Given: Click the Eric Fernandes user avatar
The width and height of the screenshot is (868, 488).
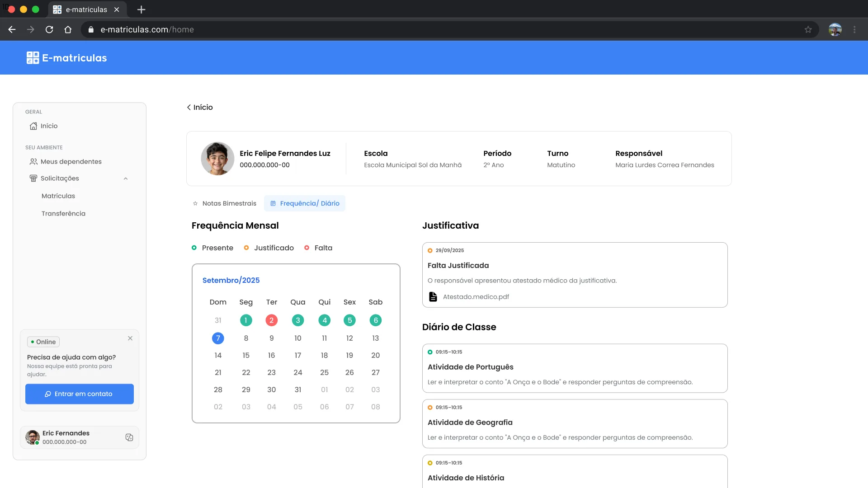Looking at the screenshot, I should (x=33, y=437).
